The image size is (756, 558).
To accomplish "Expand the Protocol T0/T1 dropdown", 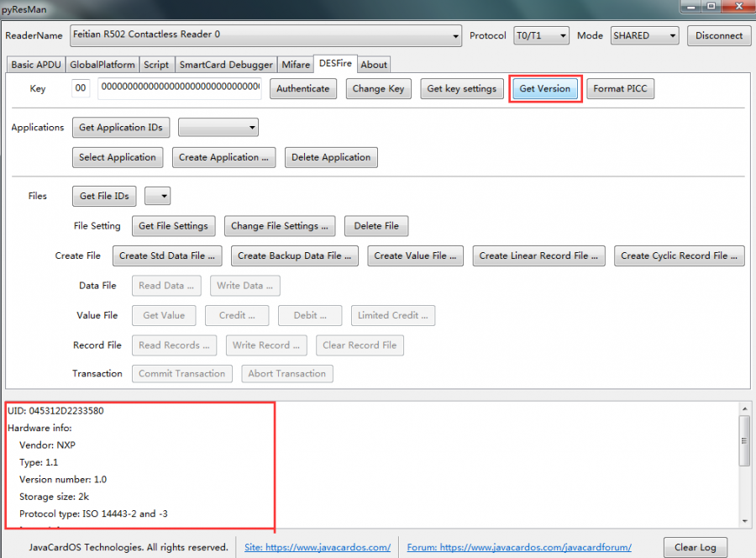I will tap(541, 35).
